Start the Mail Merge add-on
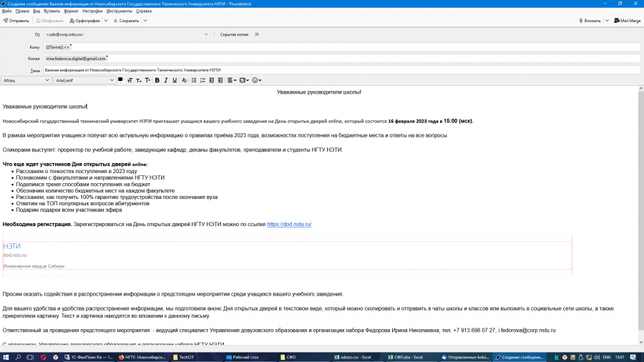The width and height of the screenshot is (644, 362). coord(627,21)
